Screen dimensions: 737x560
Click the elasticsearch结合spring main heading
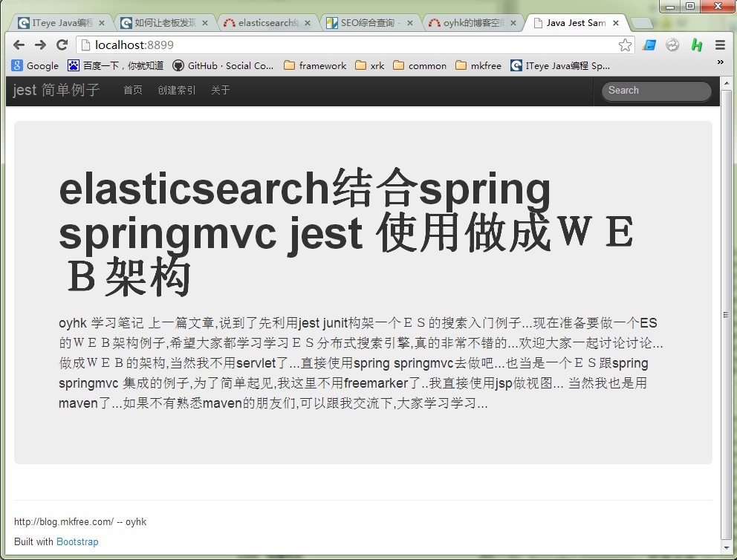coord(346,232)
